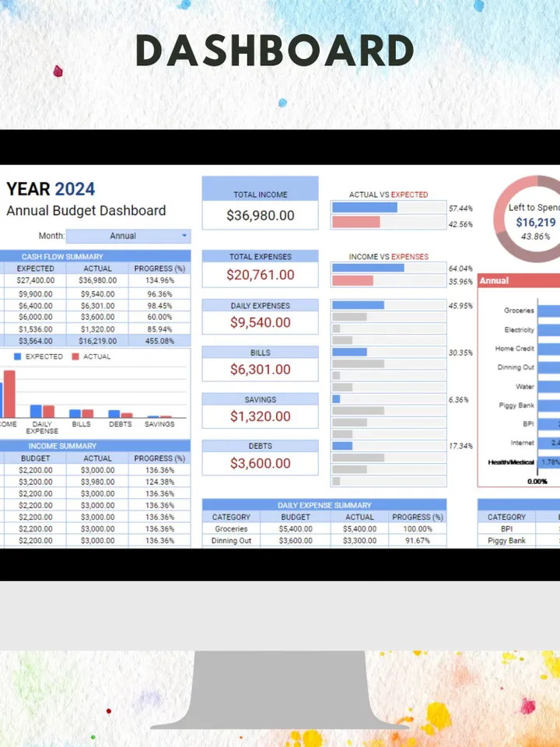
Task: Select the $16,219.00 actual cell
Action: [x=98, y=341]
